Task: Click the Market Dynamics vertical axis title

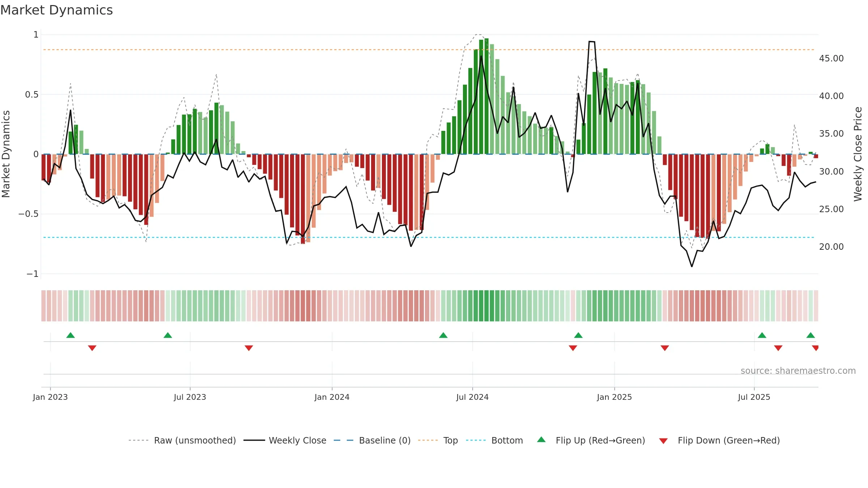Action: point(6,154)
